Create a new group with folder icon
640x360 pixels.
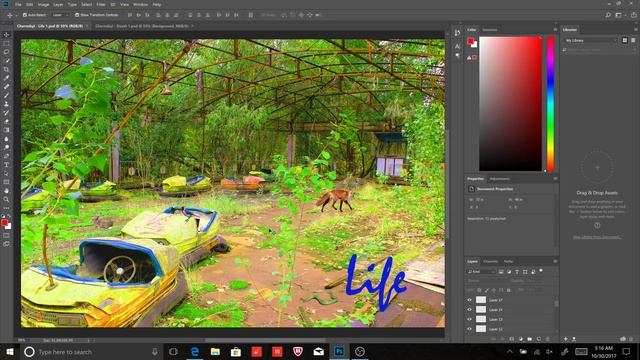(x=530, y=339)
